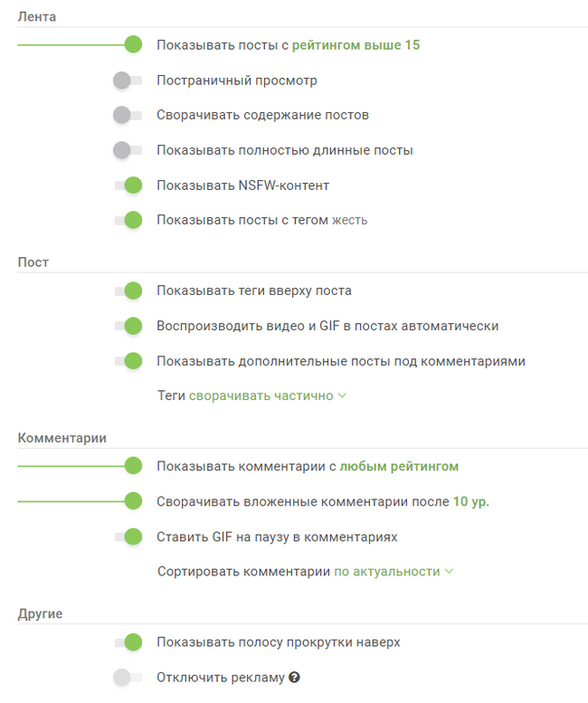Click the post rating threshold slider handle
Image resolution: width=588 pixels, height=703 pixels.
(x=133, y=44)
